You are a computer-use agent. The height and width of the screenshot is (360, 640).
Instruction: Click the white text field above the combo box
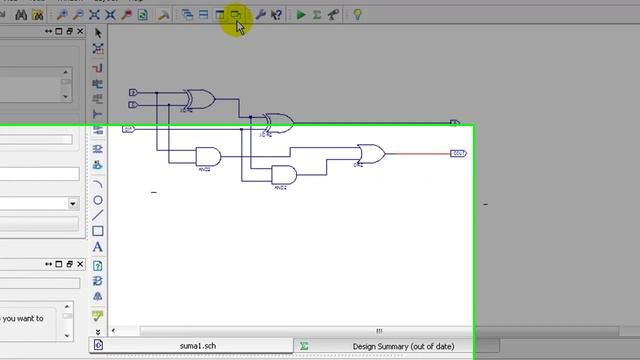pyautogui.click(x=40, y=174)
